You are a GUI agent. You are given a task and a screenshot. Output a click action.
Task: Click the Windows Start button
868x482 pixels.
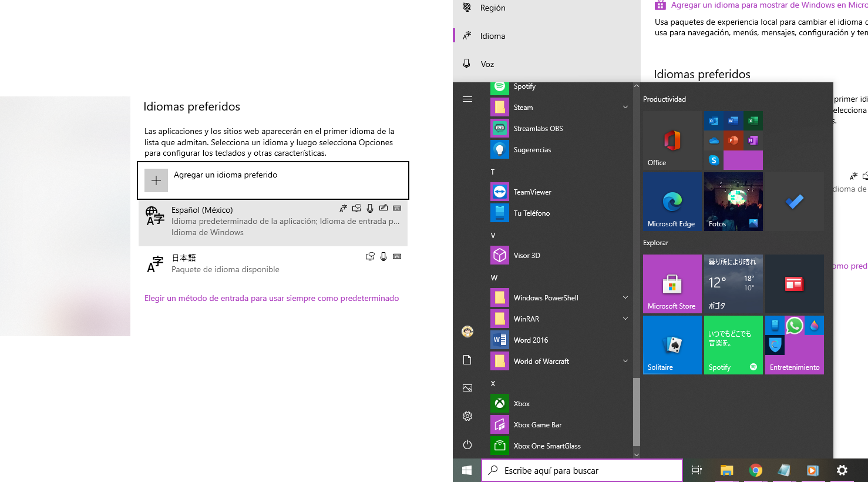[x=467, y=470]
